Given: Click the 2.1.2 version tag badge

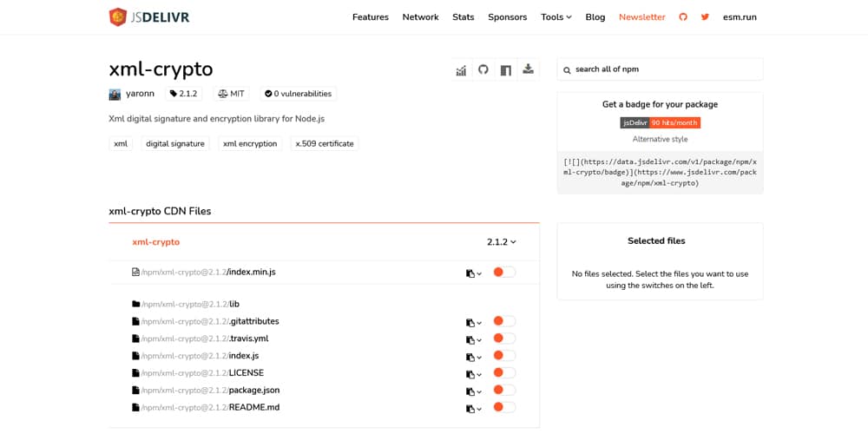Looking at the screenshot, I should [x=184, y=94].
